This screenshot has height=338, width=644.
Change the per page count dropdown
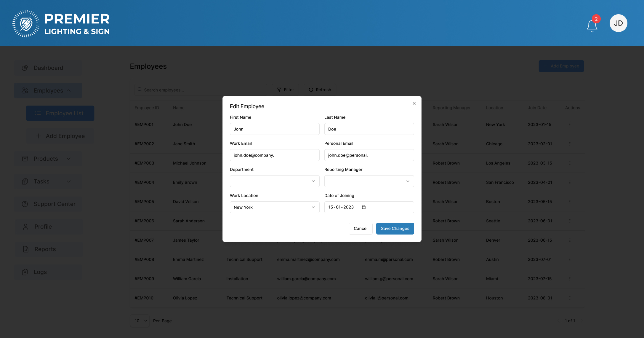(140, 321)
